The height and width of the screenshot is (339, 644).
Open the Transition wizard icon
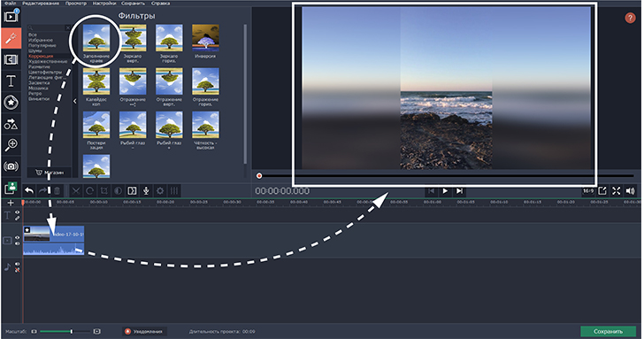click(132, 190)
